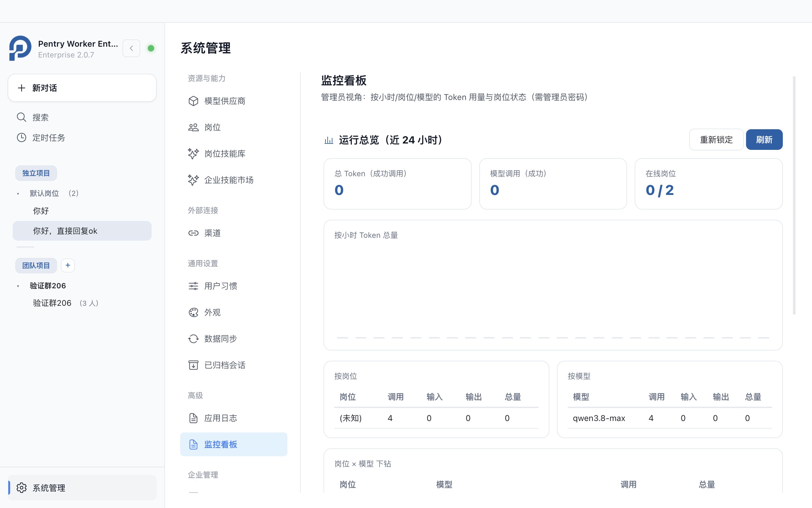
Task: Go to 企业技能市场 section
Action: 233,180
